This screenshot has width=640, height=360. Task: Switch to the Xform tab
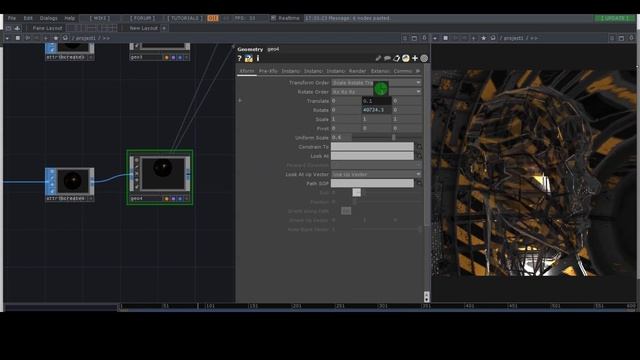pos(247,71)
